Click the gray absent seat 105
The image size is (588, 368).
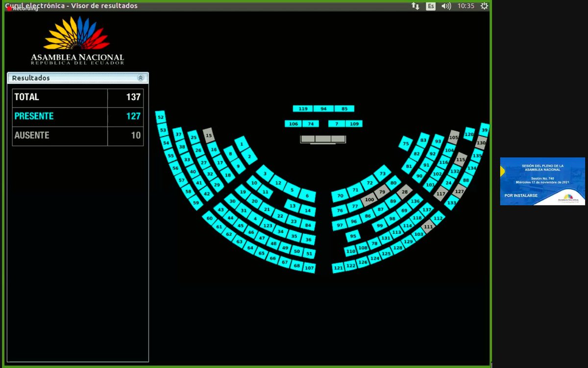454,137
